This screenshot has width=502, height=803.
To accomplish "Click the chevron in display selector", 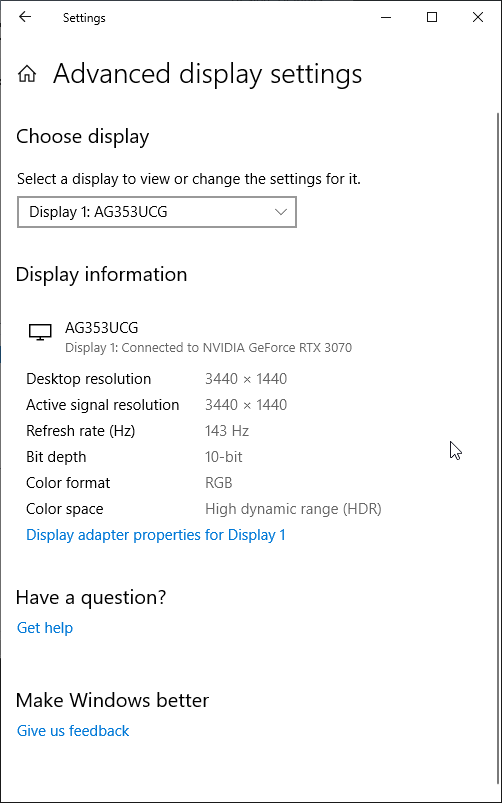I will (x=281, y=212).
